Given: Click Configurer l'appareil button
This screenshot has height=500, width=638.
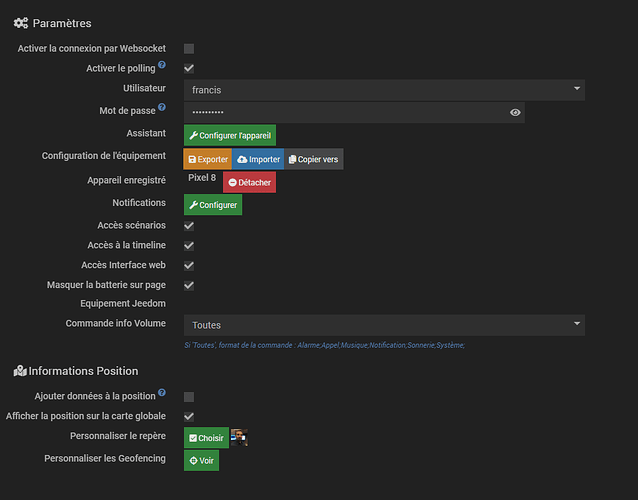Looking at the screenshot, I should [230, 135].
